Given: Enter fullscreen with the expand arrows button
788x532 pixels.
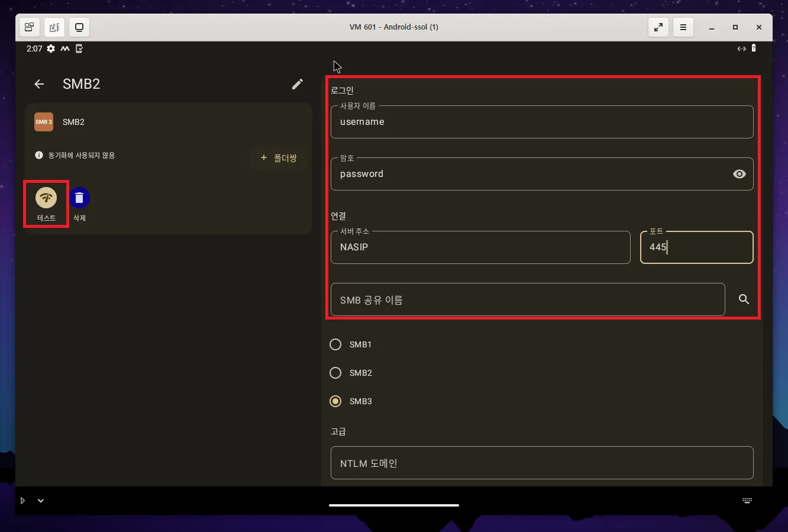Looking at the screenshot, I should pos(658,27).
